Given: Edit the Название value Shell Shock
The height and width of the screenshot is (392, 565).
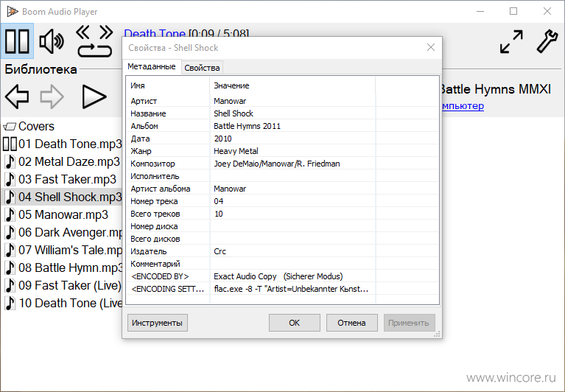Looking at the screenshot, I should pos(233,113).
